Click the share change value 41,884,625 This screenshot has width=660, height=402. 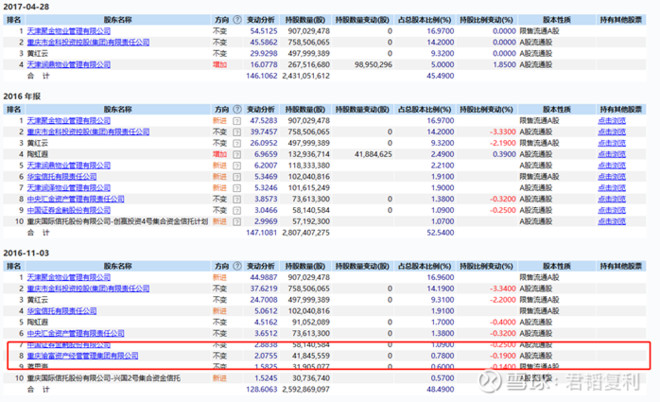[373, 154]
